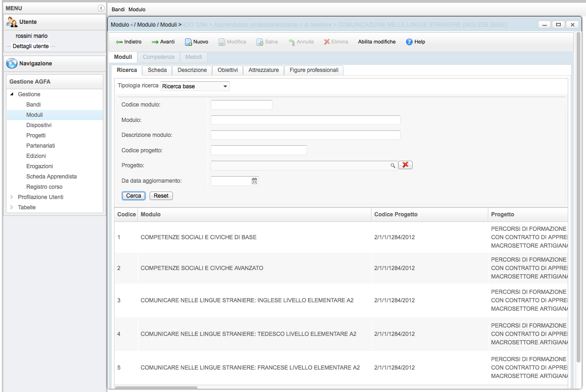Collapse the Gestione tree node

(12, 94)
